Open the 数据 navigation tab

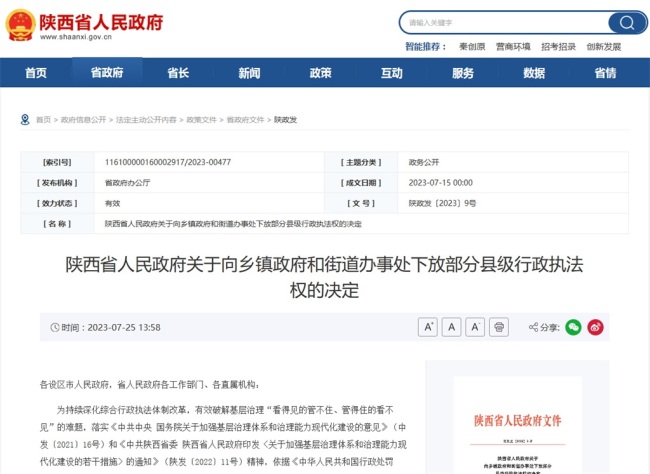pos(534,73)
